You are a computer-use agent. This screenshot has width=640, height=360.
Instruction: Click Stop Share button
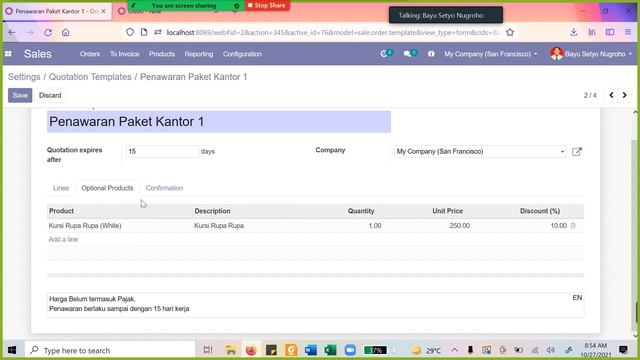tap(267, 5)
